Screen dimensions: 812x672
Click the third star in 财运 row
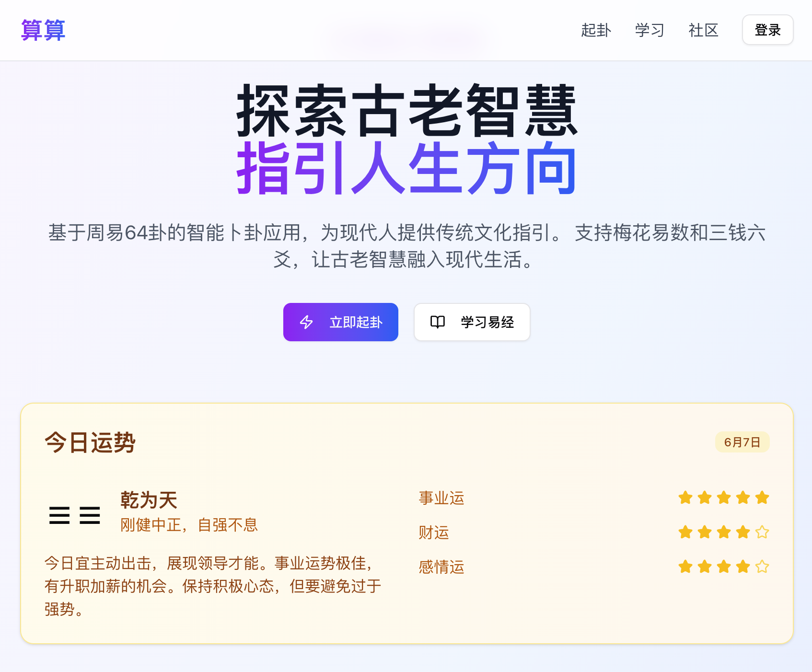point(724,532)
